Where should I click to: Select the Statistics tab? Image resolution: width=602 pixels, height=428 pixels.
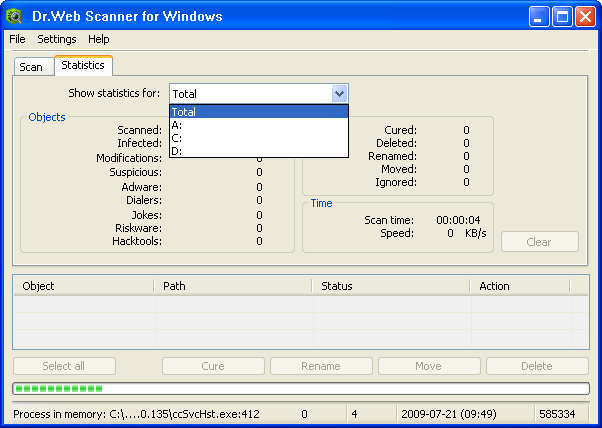pyautogui.click(x=83, y=65)
